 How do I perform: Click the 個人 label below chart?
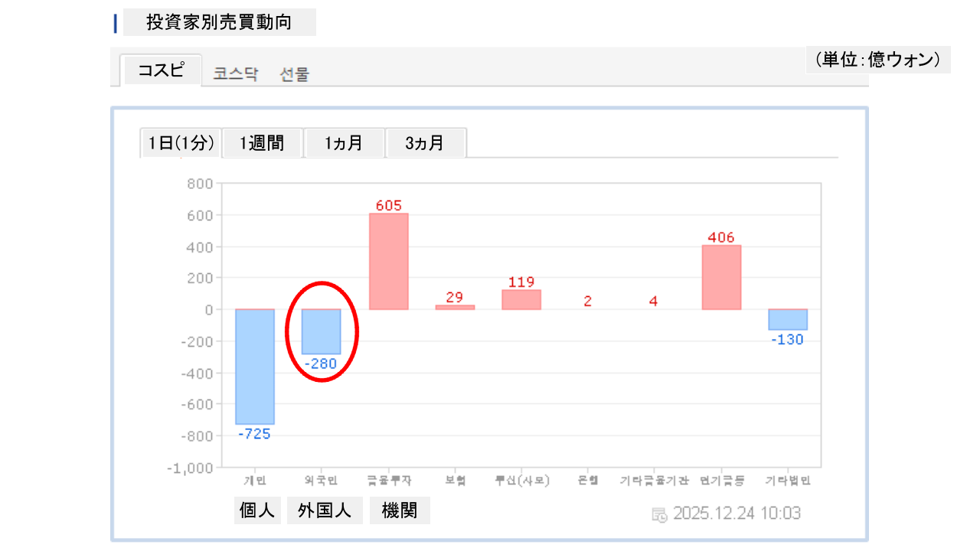click(x=257, y=510)
